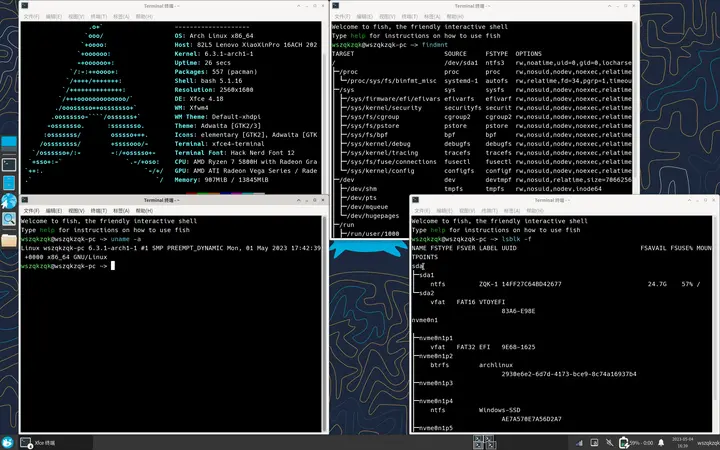This screenshot has width=720, height=450.
Task: Open 标签(A) menu in lsblk terminal window
Action: tap(512, 211)
